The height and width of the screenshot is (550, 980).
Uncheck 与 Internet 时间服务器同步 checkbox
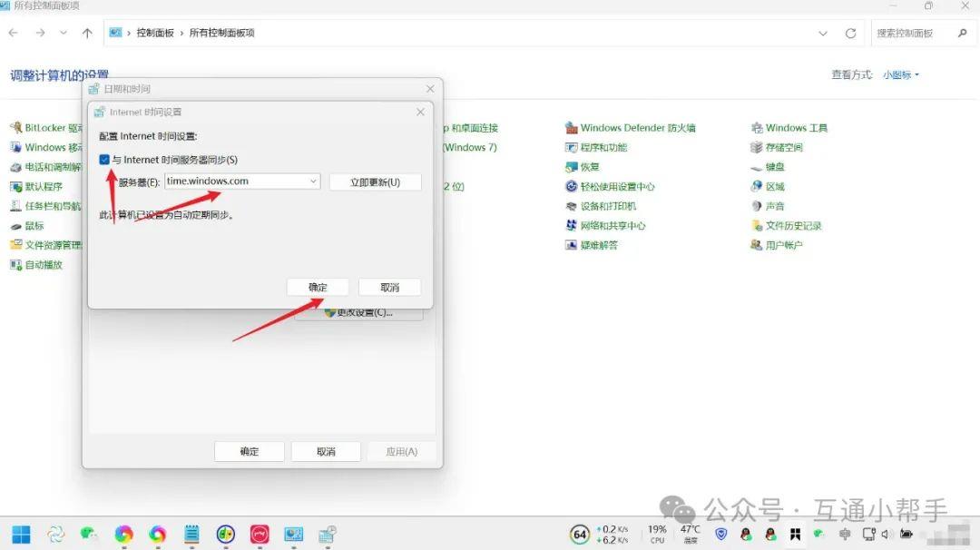[105, 160]
